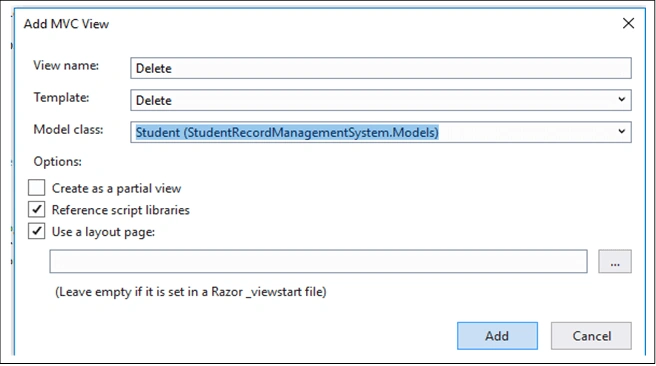Toggle Use a layout page checkbox

(36, 231)
